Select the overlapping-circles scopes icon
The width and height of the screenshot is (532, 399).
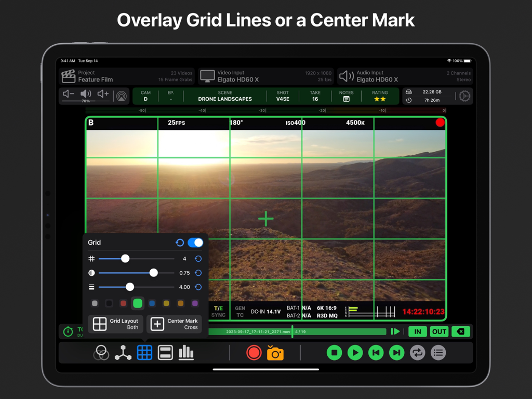[102, 353]
